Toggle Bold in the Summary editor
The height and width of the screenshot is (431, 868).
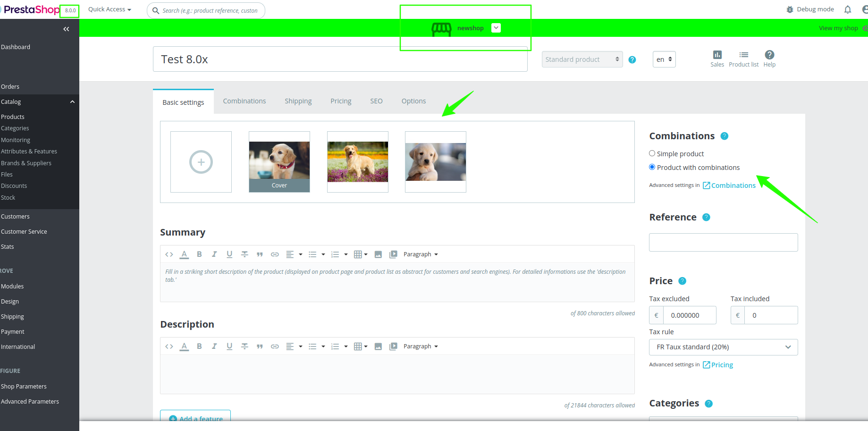(199, 254)
